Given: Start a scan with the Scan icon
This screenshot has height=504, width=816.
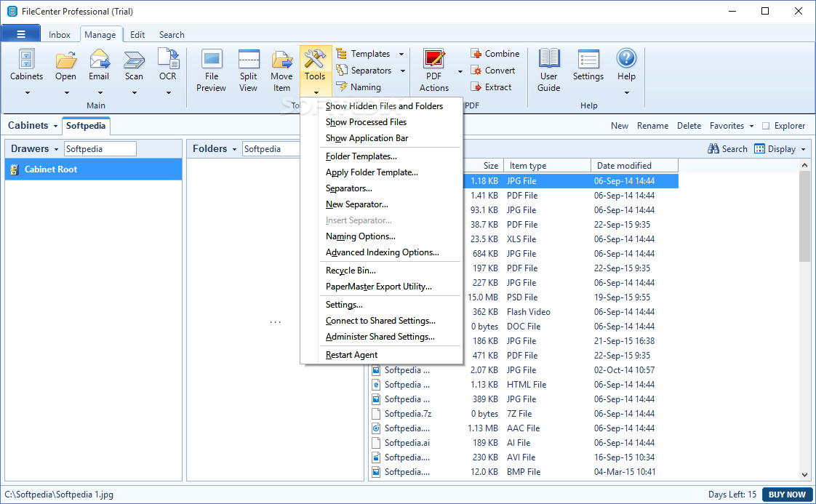Looking at the screenshot, I should pos(134,60).
